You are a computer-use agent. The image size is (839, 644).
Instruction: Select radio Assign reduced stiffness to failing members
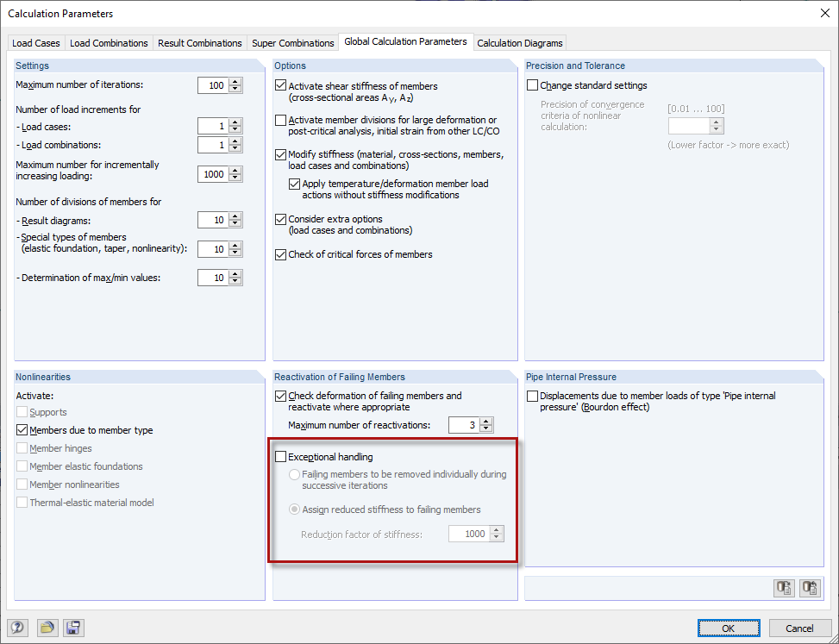294,508
